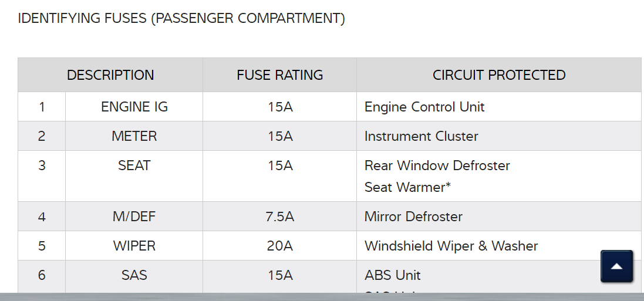Click the FUSE RATING column header
Image resolution: width=644 pixels, height=301 pixels.
click(x=279, y=75)
